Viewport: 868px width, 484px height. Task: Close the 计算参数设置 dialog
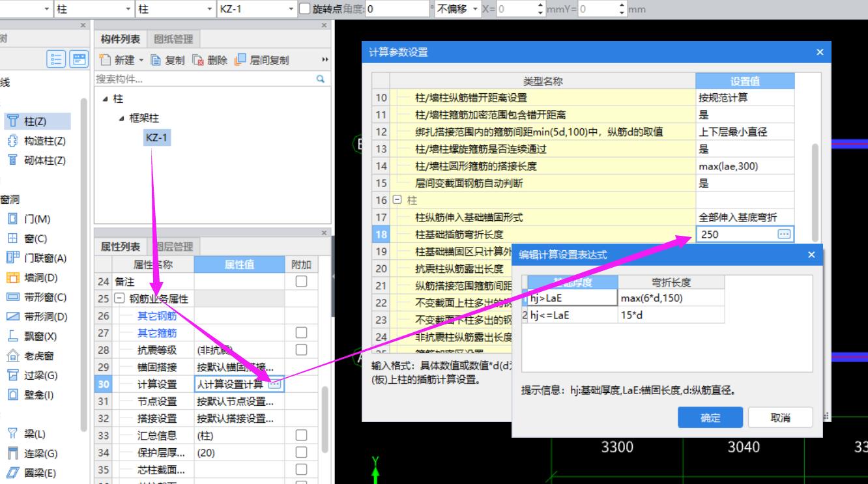coord(820,52)
